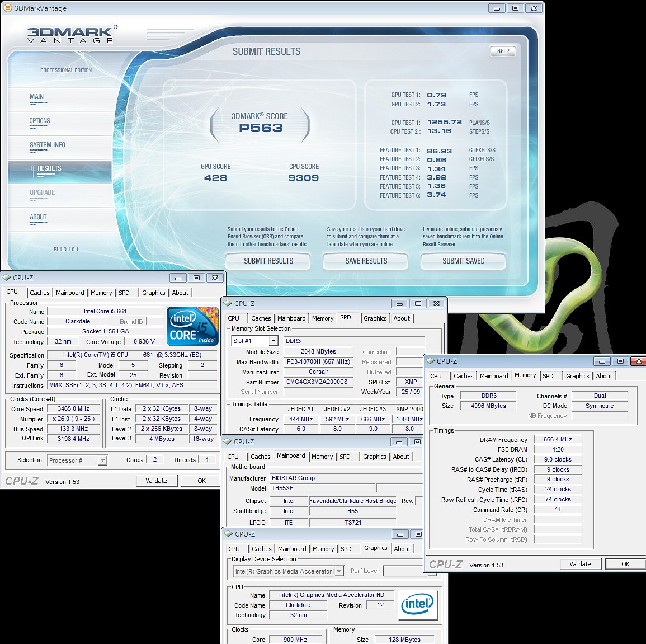This screenshot has width=646, height=644.
Task: Click the Part Number 'CMG4GX3M2A2000C8'
Action: point(318,382)
